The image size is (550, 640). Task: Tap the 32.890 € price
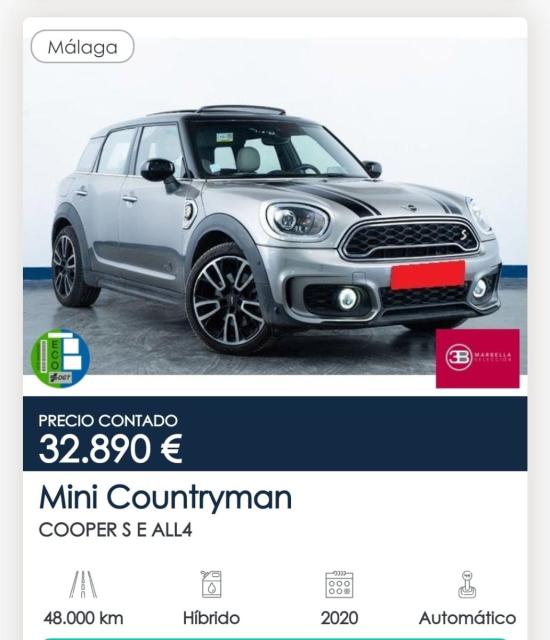[x=110, y=449]
